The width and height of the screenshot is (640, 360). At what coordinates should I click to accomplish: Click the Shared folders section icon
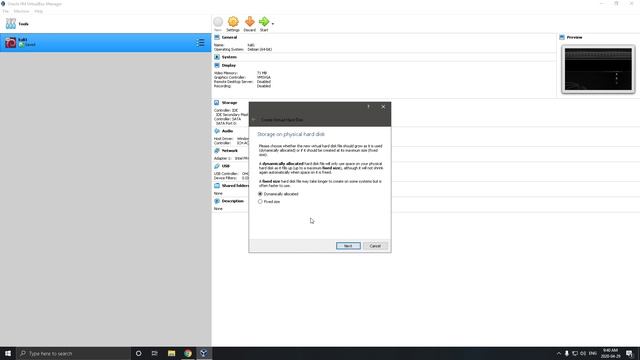pos(217,186)
